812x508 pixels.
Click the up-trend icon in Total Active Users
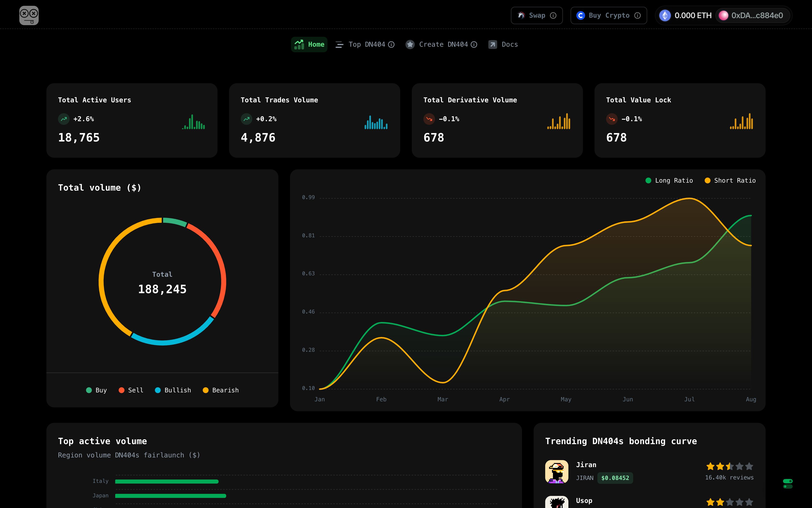pos(64,119)
